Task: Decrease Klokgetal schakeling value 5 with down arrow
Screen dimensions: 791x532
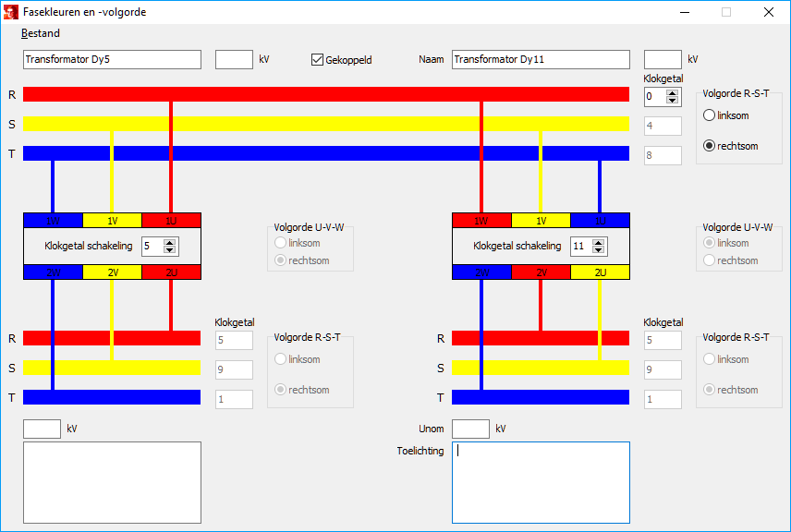Action: pos(169,250)
